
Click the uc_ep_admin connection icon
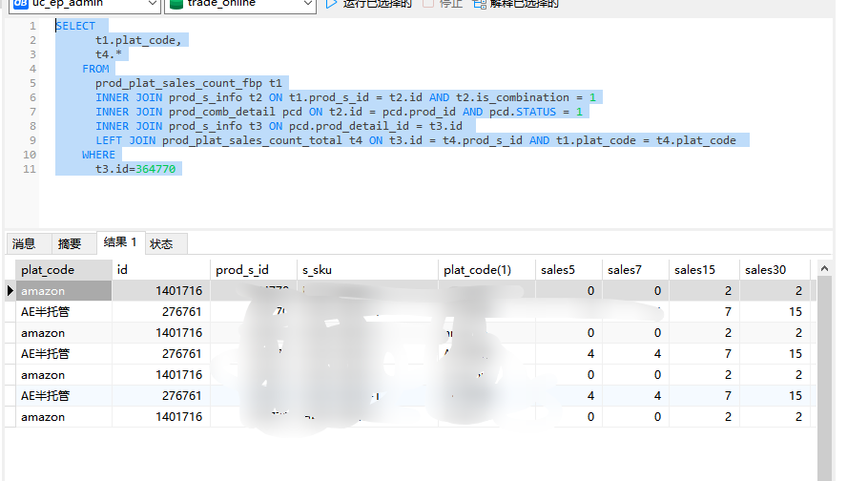pyautogui.click(x=18, y=4)
